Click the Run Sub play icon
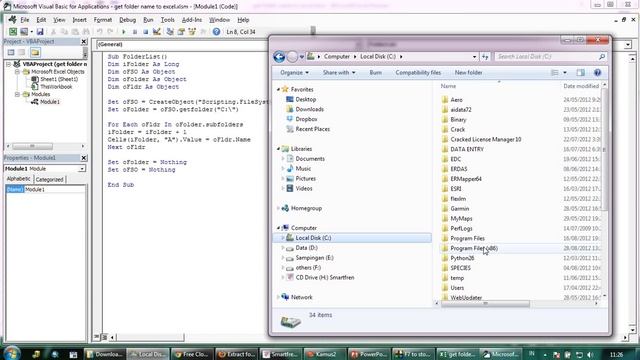The height and width of the screenshot is (360, 640). [x=124, y=31]
